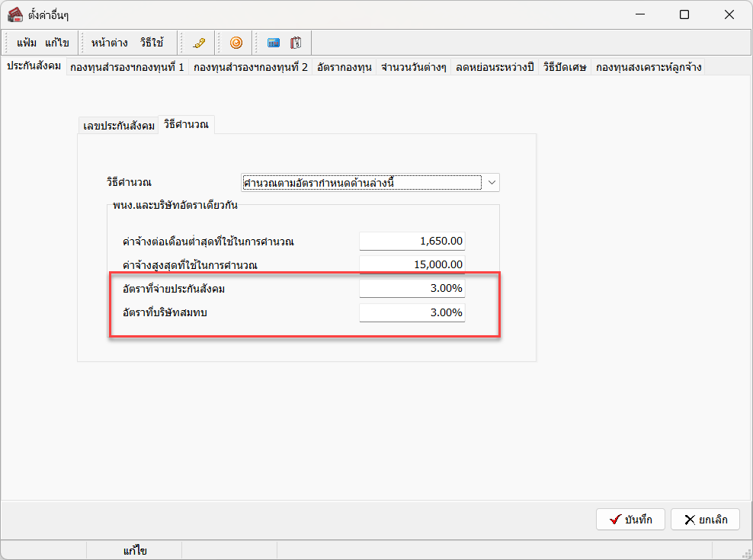Expand the วิธีคำนวณ dropdown arrow
The image size is (753, 560).
[x=492, y=182]
